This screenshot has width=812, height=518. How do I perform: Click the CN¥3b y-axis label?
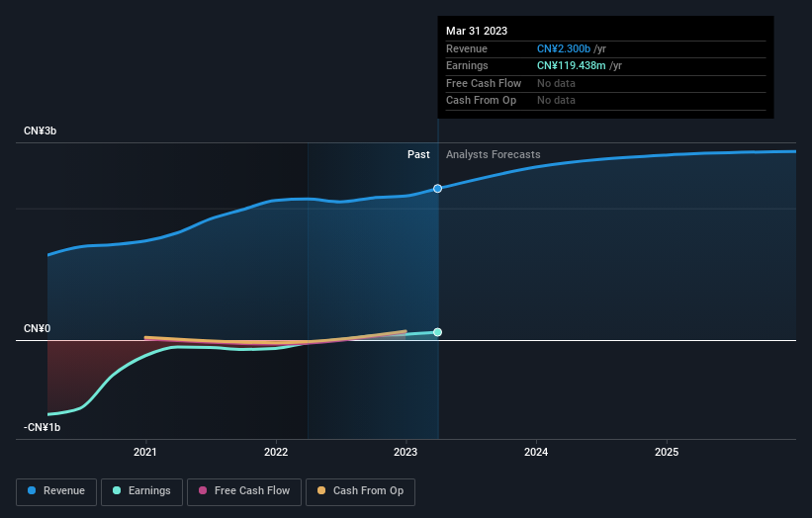tap(40, 130)
